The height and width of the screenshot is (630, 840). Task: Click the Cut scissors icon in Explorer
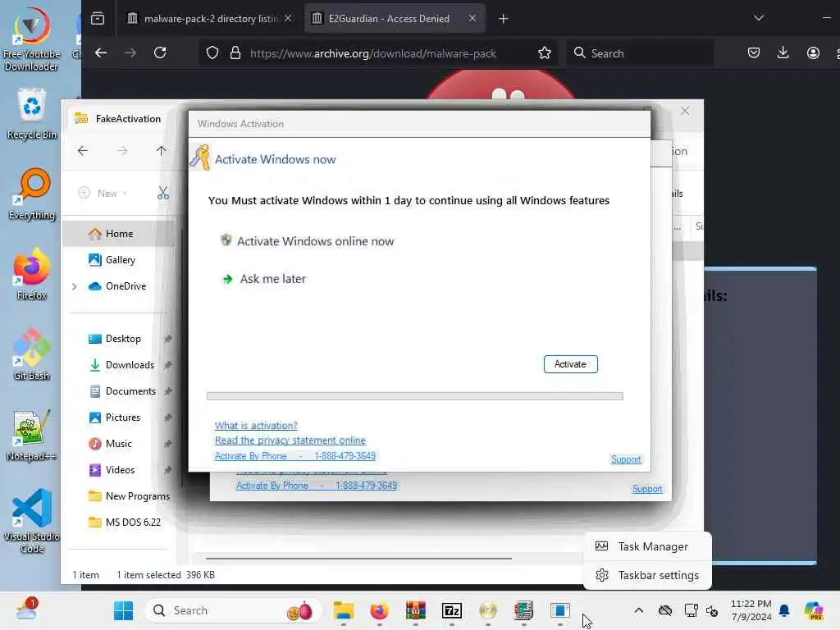(163, 193)
